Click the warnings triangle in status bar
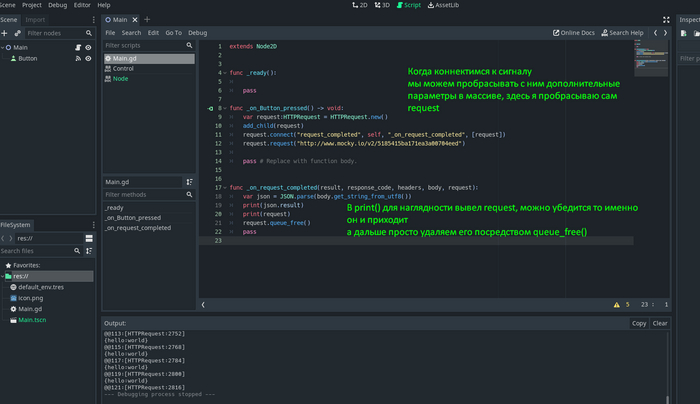This screenshot has height=404, width=700. tap(616, 304)
